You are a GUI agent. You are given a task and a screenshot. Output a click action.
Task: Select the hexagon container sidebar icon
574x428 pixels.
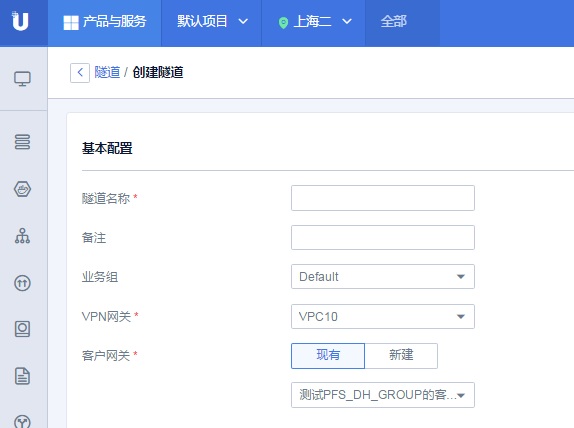pos(22,189)
